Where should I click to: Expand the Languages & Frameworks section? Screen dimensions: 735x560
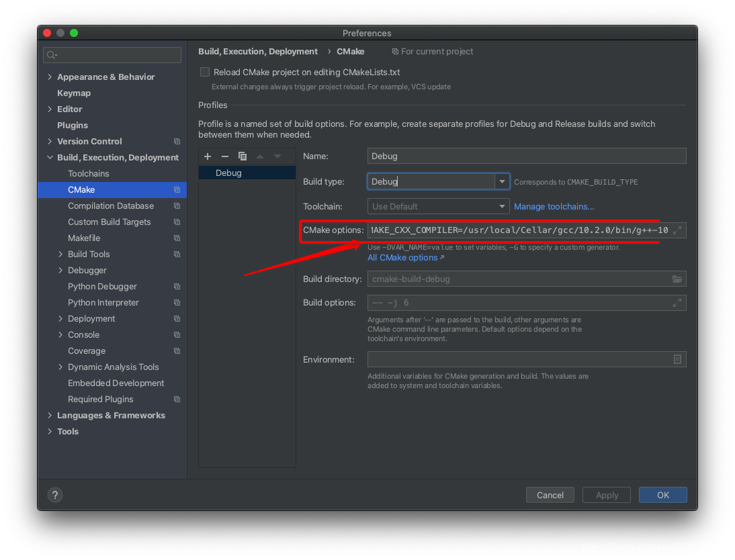pos(50,415)
